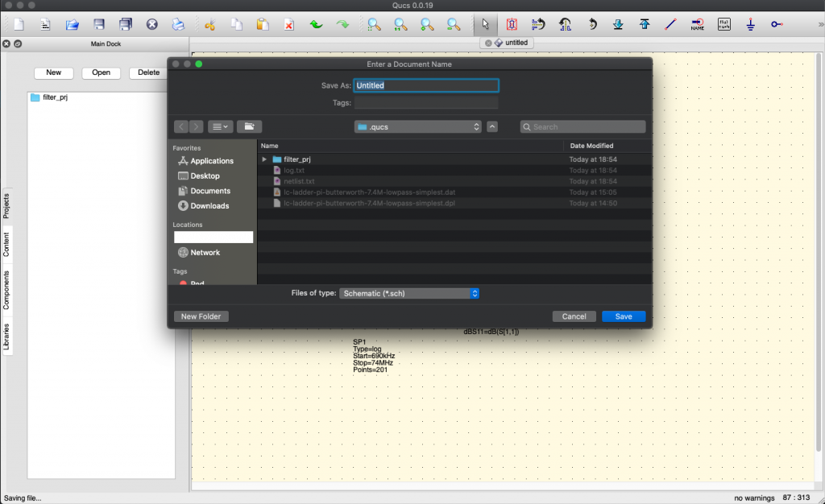The height and width of the screenshot is (504, 825).
Task: Create a new schematic document from toolbar
Action: click(19, 24)
